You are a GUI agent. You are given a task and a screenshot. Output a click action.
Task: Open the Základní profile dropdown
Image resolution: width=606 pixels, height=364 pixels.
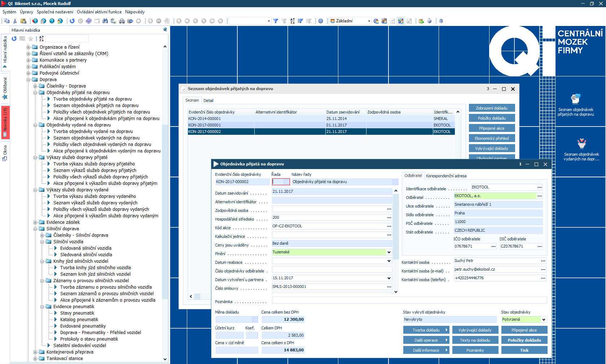[369, 21]
